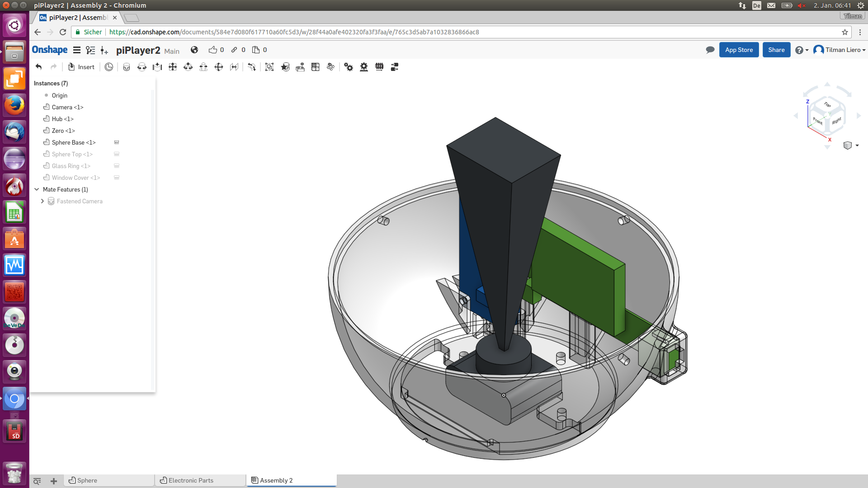Select the Cylindrical mate tool

(x=188, y=67)
